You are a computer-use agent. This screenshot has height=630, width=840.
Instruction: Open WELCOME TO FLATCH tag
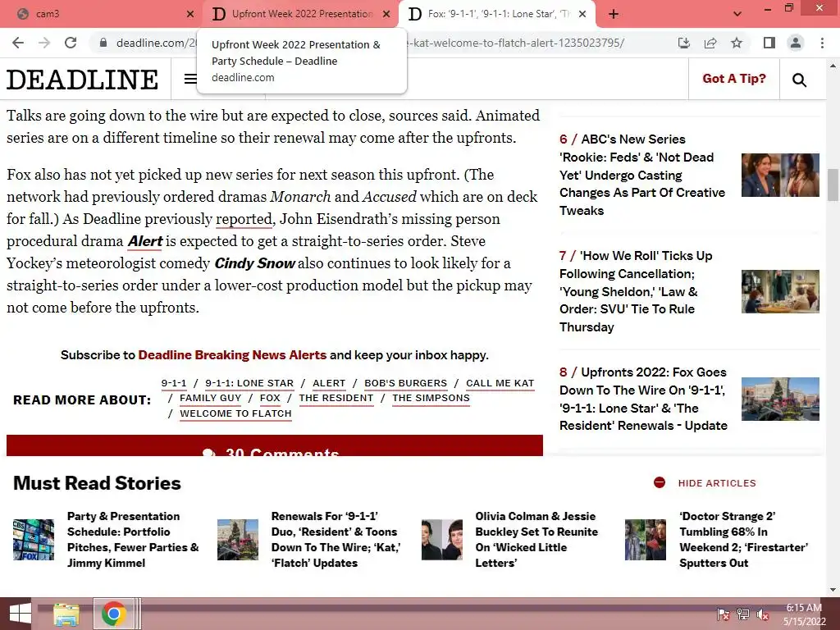click(x=235, y=413)
